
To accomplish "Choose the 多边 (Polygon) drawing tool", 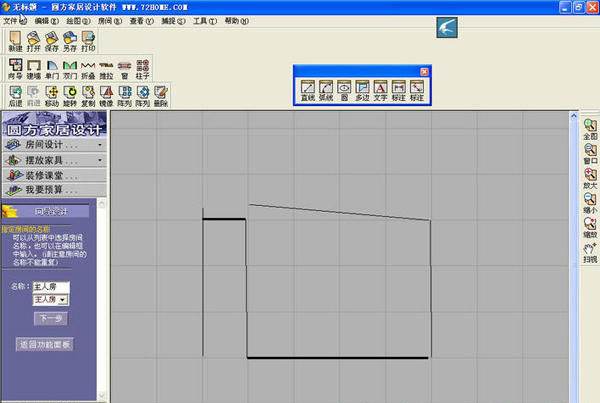I will 362,89.
